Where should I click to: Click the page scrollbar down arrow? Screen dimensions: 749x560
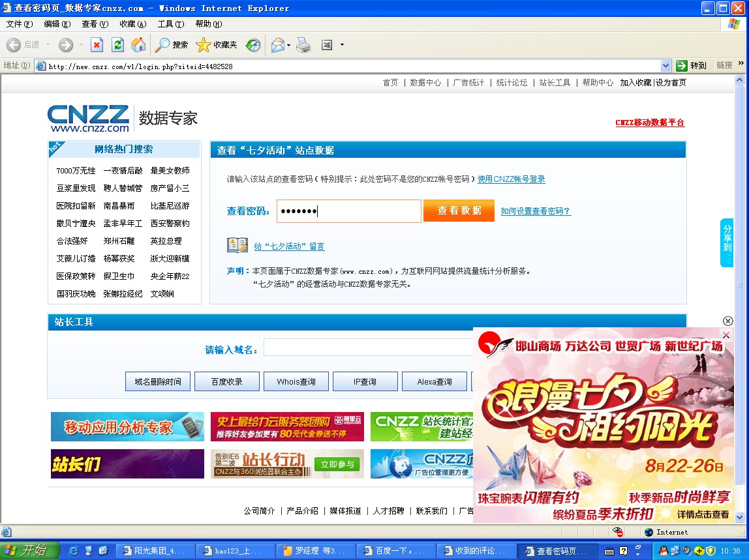pos(739,517)
